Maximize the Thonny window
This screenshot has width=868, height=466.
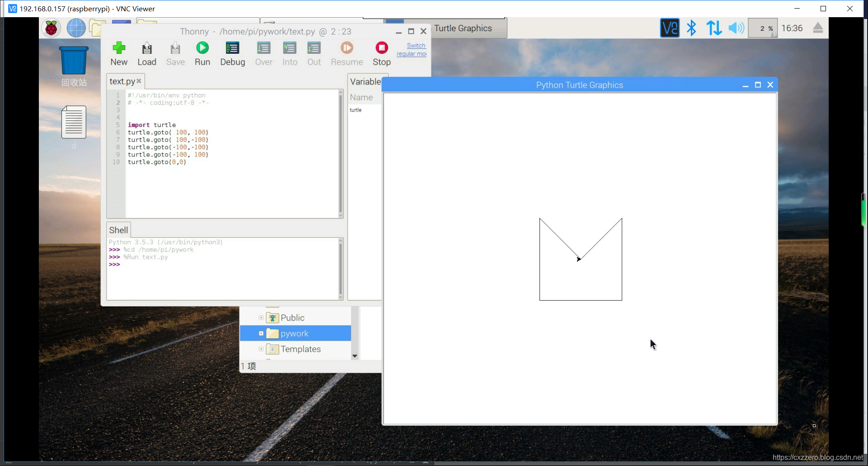tap(411, 32)
